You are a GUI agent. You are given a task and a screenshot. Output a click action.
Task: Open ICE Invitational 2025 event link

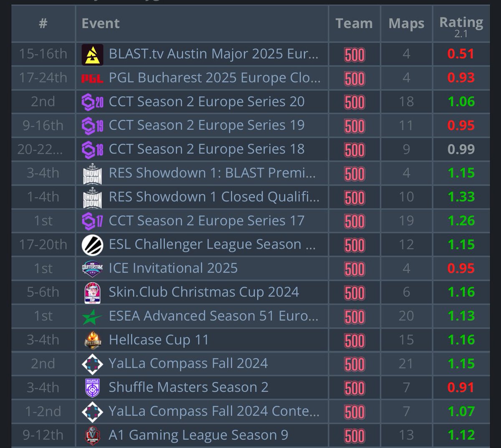tap(173, 268)
